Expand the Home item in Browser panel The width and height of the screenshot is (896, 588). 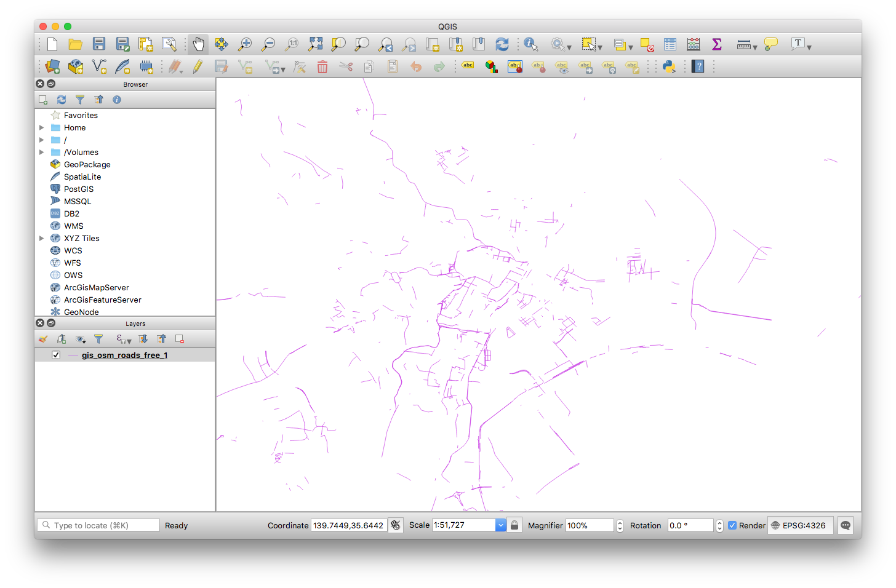click(x=41, y=127)
